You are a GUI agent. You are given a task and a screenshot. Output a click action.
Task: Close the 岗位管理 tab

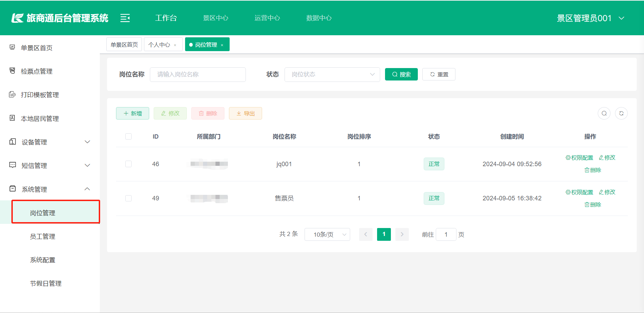[222, 45]
